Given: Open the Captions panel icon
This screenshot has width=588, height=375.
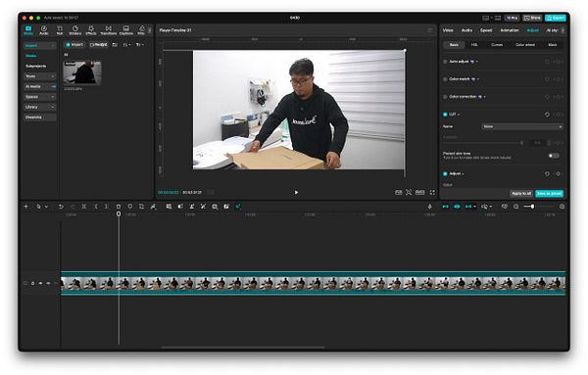Looking at the screenshot, I should click(126, 30).
